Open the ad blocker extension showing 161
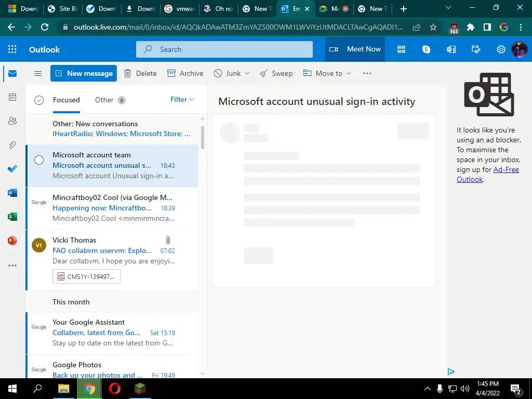This screenshot has width=532, height=399. click(x=454, y=28)
